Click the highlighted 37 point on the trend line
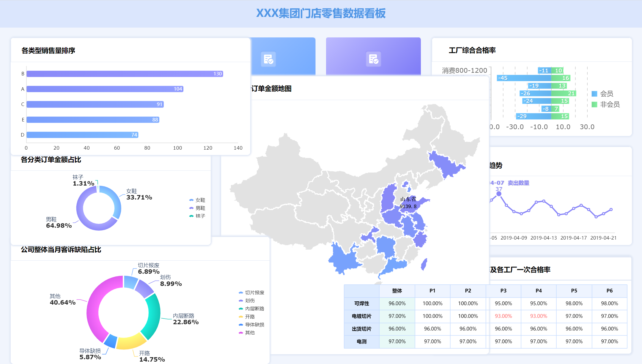Screen dimensions: 642x364 coord(499,194)
